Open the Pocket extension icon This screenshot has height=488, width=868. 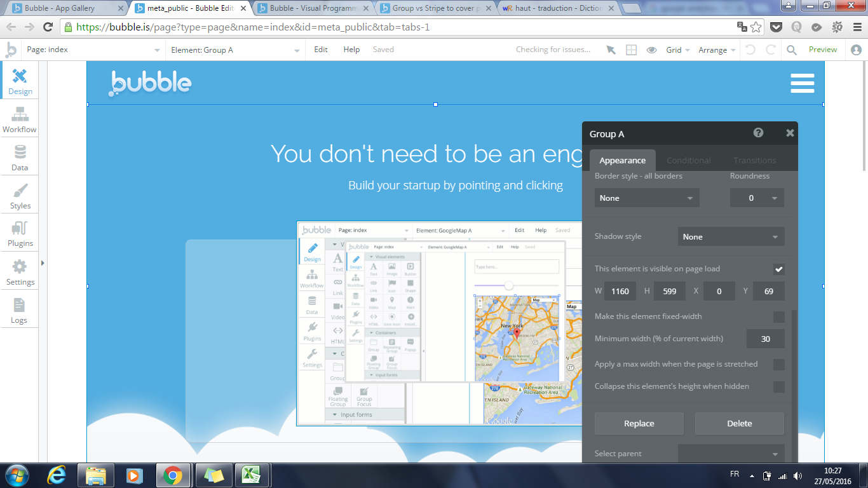[776, 27]
